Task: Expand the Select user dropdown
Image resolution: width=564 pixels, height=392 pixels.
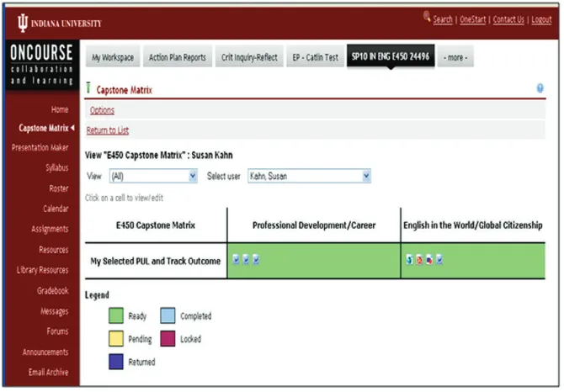Action: [x=309, y=177]
